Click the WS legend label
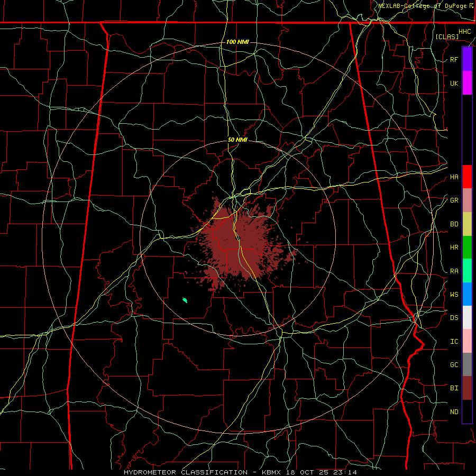Screen dimensions: 476x476 point(454,295)
